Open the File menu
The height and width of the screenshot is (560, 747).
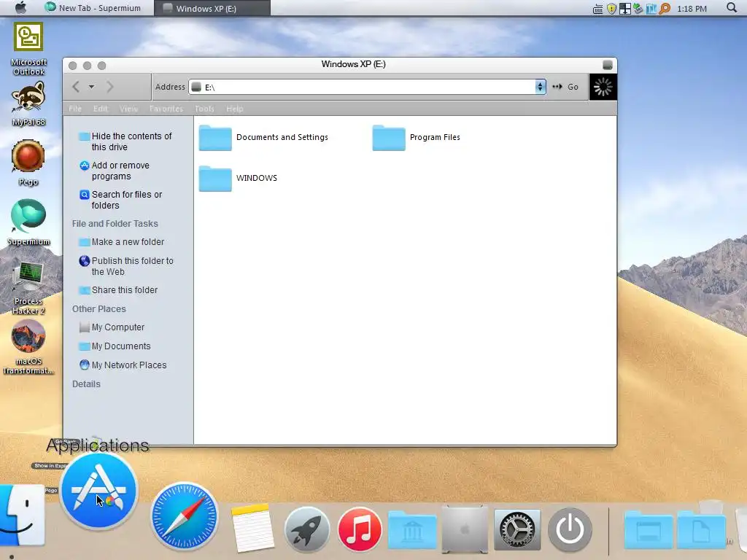[x=75, y=109]
